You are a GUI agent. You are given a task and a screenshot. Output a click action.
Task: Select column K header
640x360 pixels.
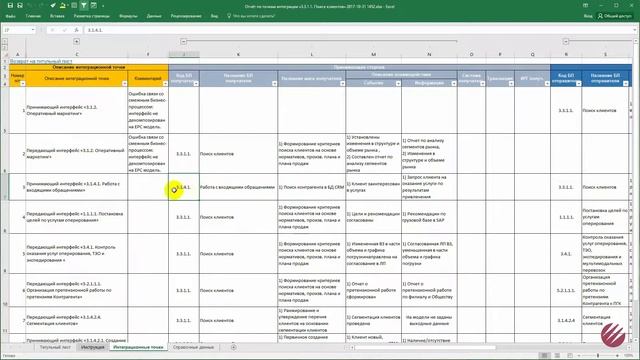click(x=238, y=54)
